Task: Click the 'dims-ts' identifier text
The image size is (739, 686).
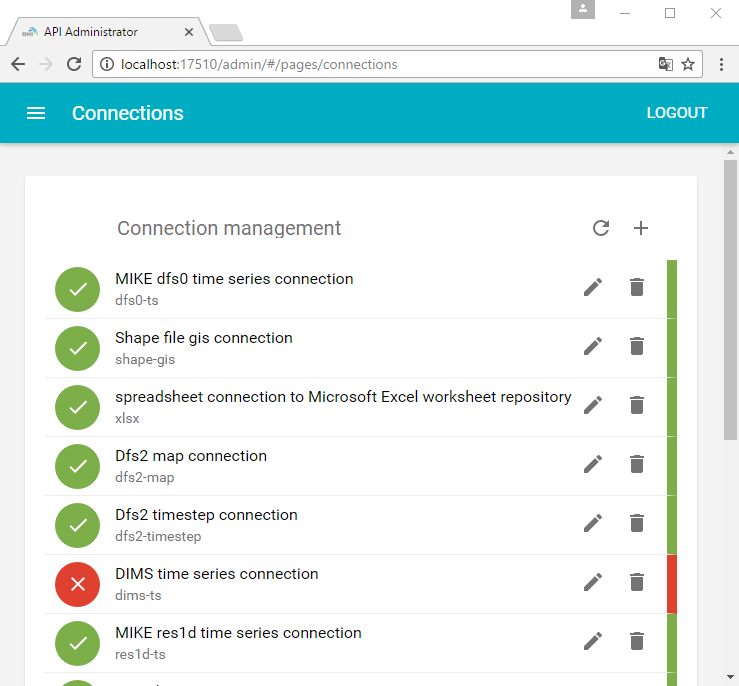Action: (138, 596)
